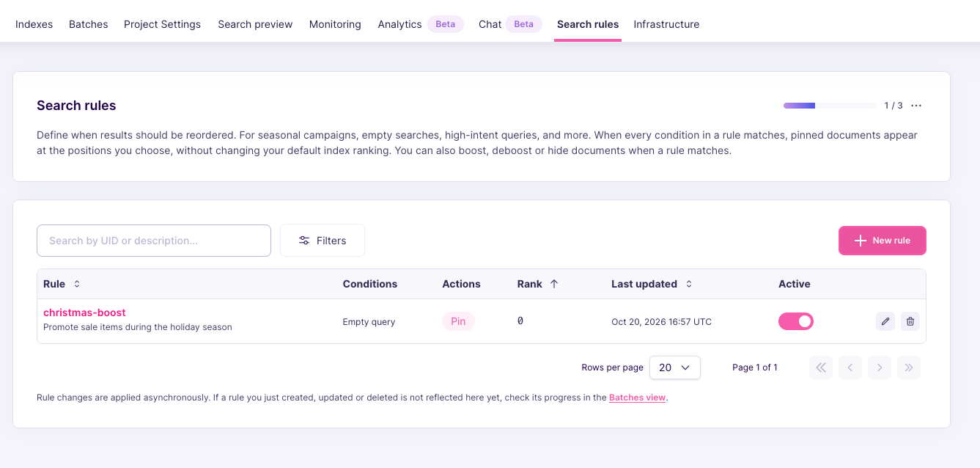Sort by the Rule column arrows
The image size is (980, 468).
[x=77, y=284]
